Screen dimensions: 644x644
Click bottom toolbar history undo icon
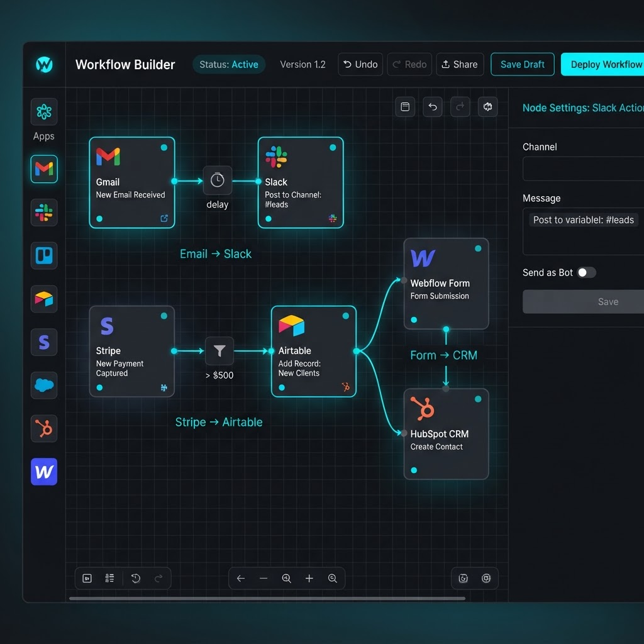tap(136, 579)
